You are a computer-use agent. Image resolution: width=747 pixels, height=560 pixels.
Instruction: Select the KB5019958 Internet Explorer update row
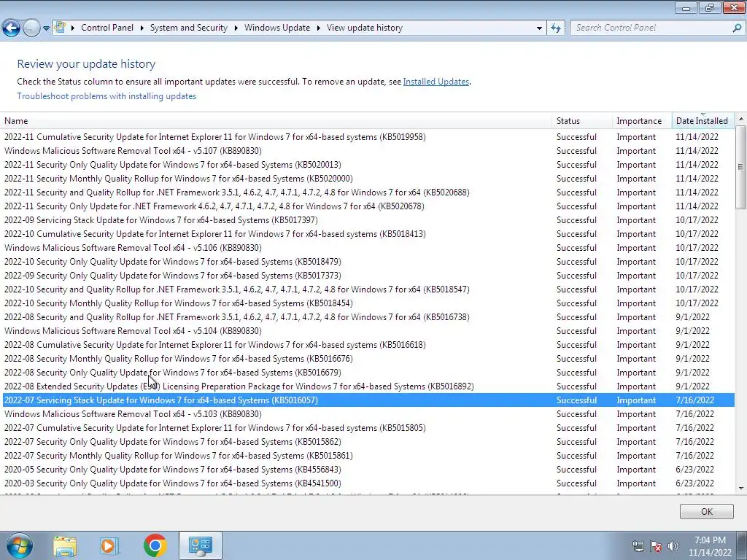click(x=368, y=137)
